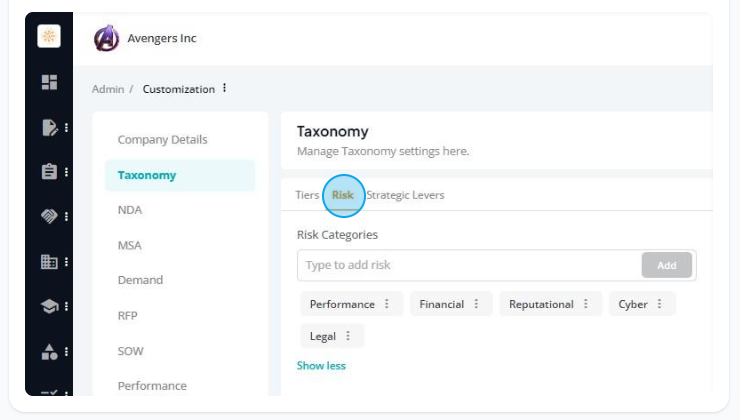Click the Avengers Inc company logo
This screenshot has height=420, width=740.
pos(106,38)
